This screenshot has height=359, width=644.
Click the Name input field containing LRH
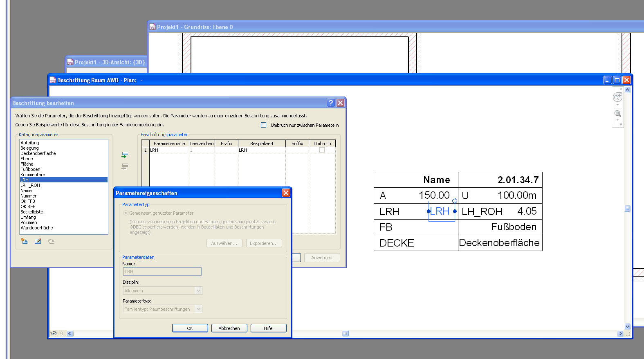[x=162, y=271]
